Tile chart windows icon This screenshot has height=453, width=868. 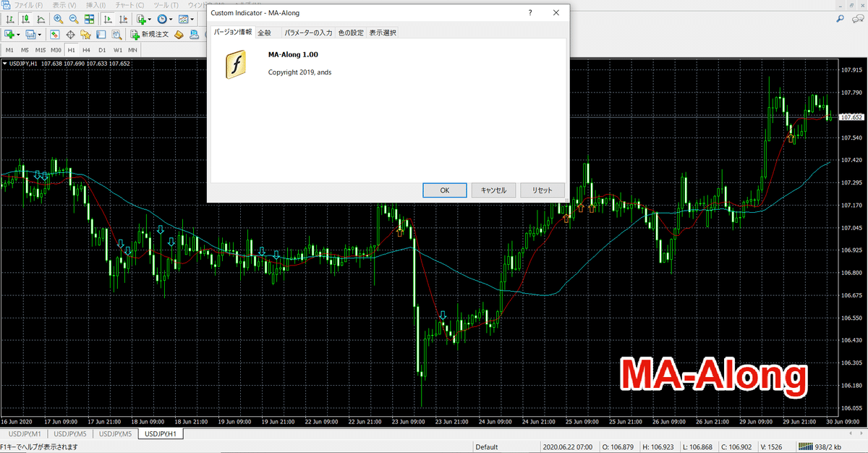(x=90, y=19)
